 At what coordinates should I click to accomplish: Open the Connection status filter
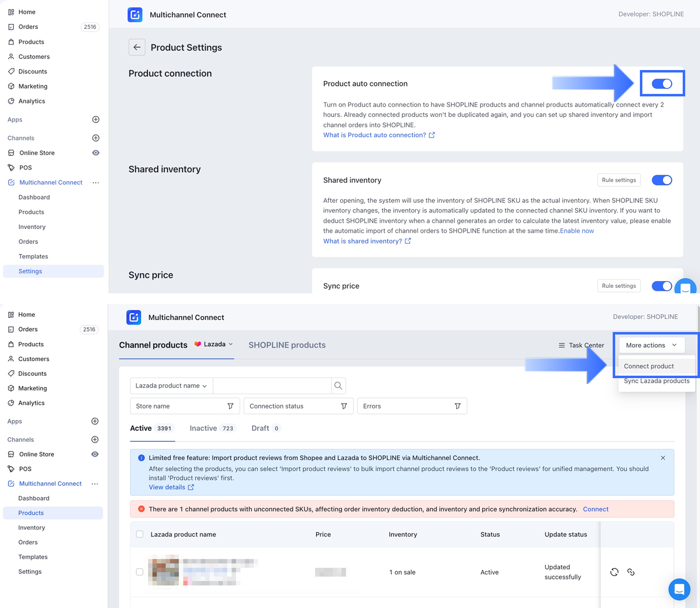click(x=299, y=406)
